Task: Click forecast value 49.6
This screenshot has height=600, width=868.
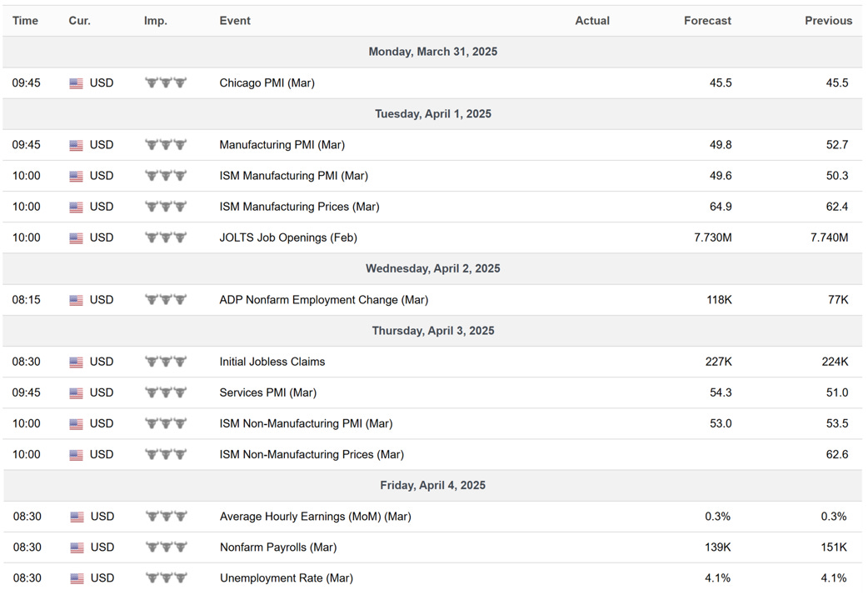Action: [x=721, y=176]
